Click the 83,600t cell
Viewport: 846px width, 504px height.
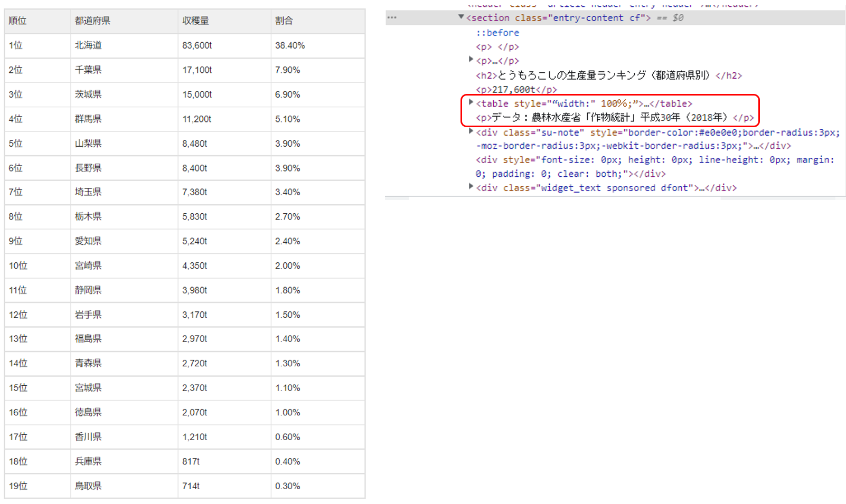[224, 46]
